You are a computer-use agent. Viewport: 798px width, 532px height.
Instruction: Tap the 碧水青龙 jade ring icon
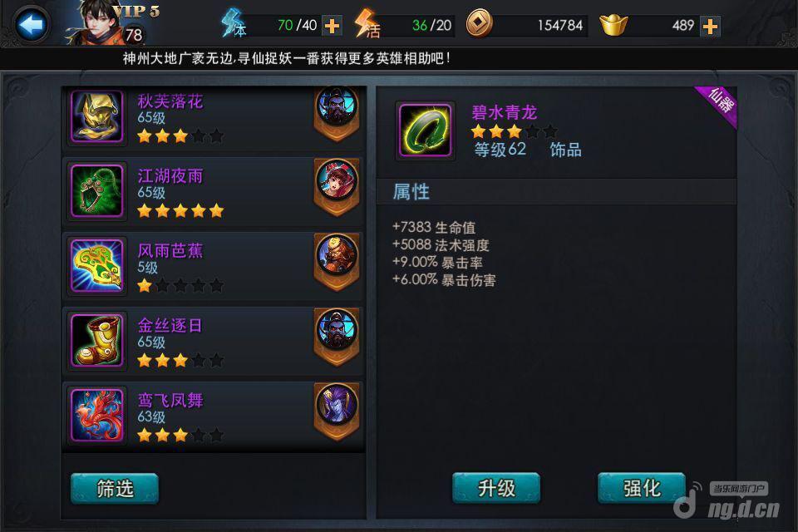pos(425,131)
